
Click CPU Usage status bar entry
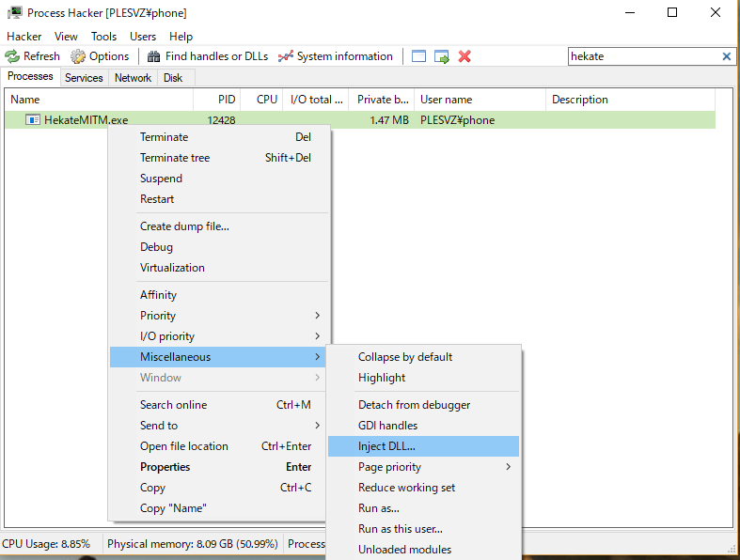(x=46, y=544)
